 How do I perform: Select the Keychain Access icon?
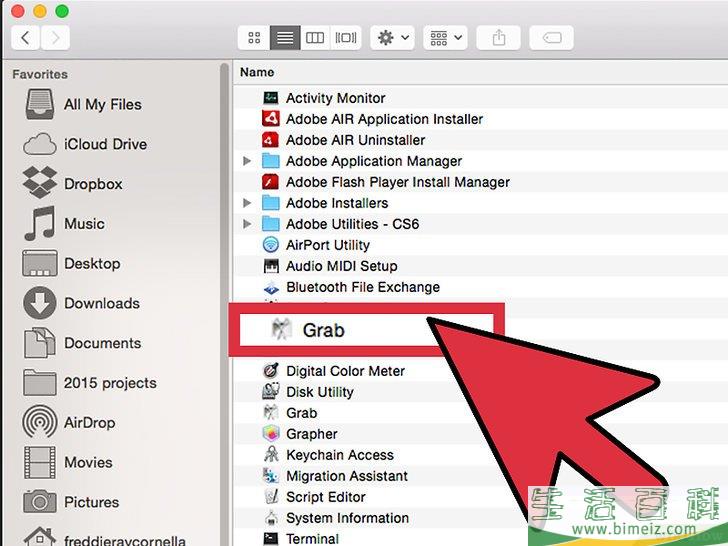click(271, 455)
